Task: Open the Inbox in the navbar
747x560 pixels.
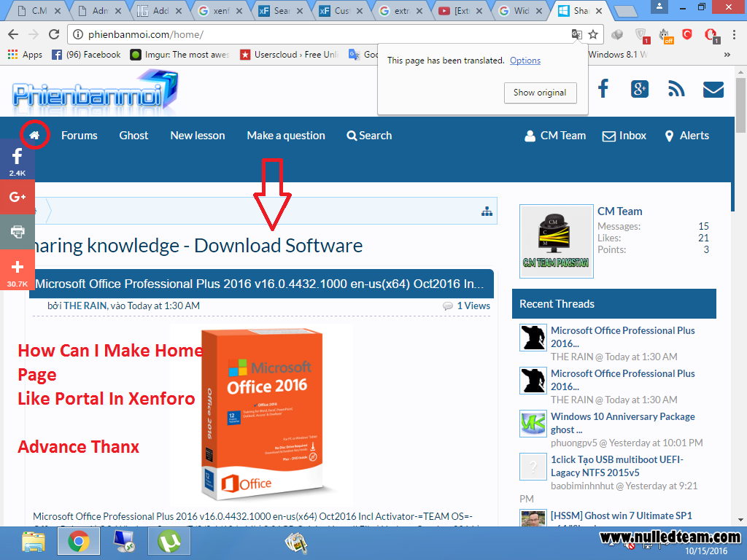Action: point(624,136)
